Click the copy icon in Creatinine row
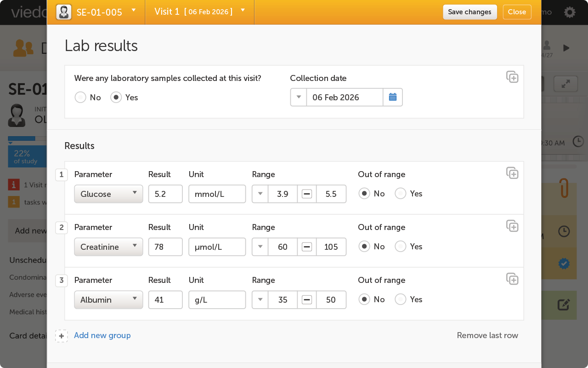Screen dimensions: 588x368 [x=512, y=226]
